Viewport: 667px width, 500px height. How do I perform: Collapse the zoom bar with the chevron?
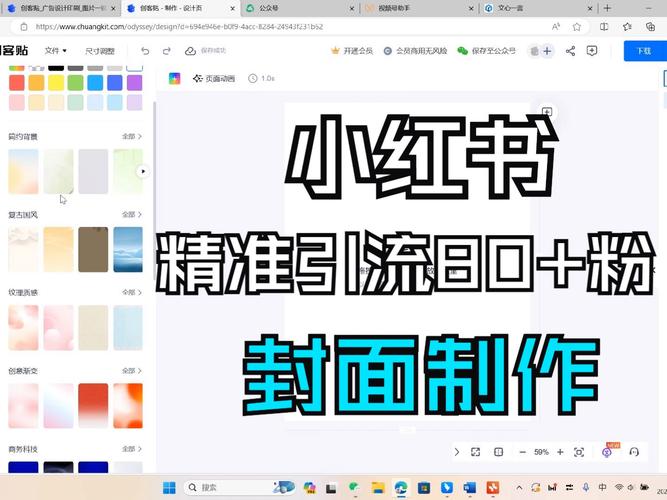(x=456, y=452)
